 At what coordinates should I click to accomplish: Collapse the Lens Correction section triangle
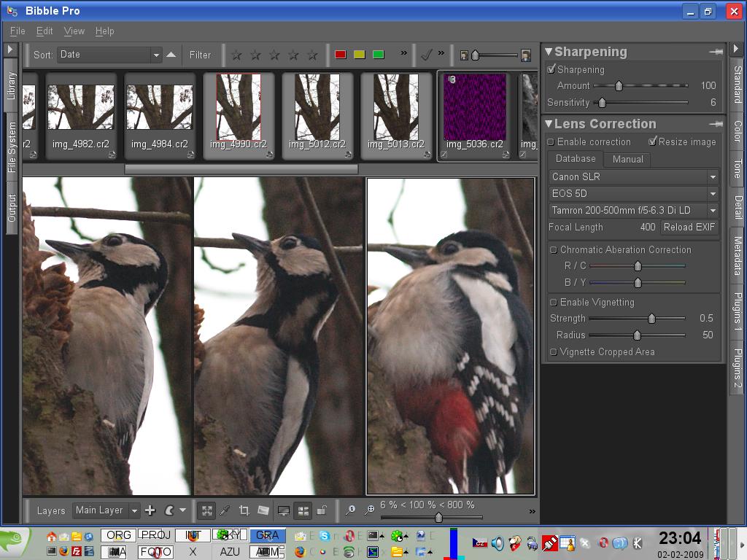(549, 124)
